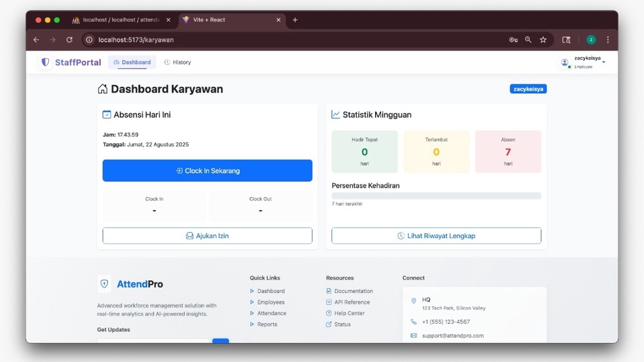The height and width of the screenshot is (362, 644).
Task: Reload the page with browser refresh icon
Action: click(69, 40)
